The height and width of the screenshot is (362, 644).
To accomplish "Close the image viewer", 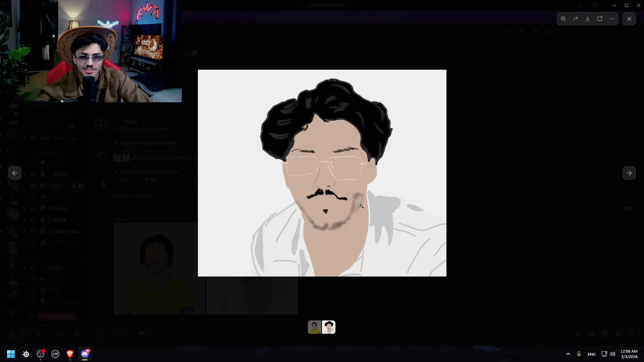I will pyautogui.click(x=629, y=19).
